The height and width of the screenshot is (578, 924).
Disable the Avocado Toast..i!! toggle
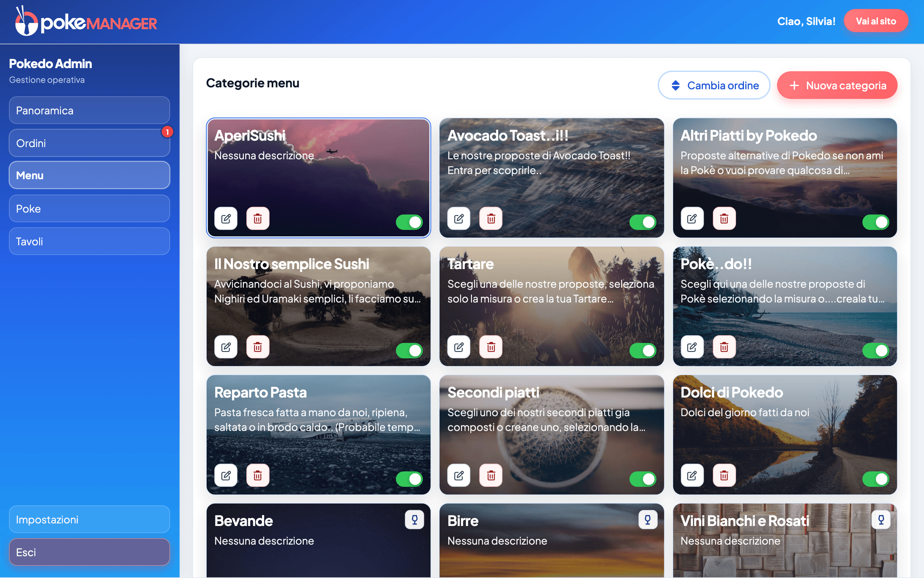tap(643, 222)
